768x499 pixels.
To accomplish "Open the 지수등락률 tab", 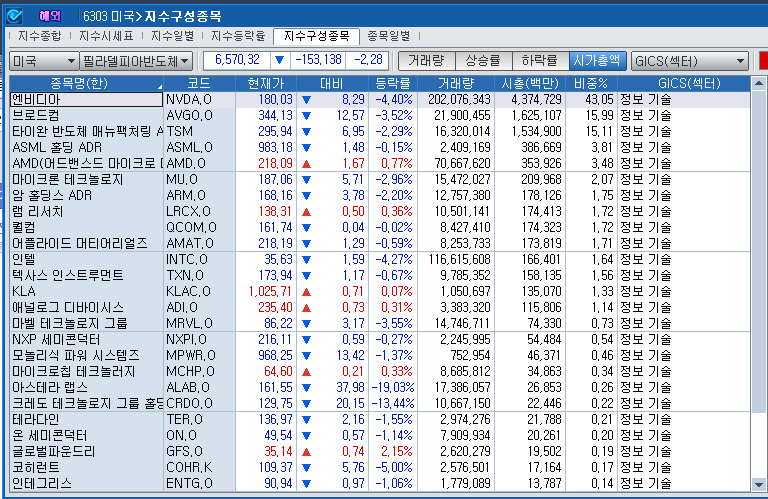I will pyautogui.click(x=238, y=36).
